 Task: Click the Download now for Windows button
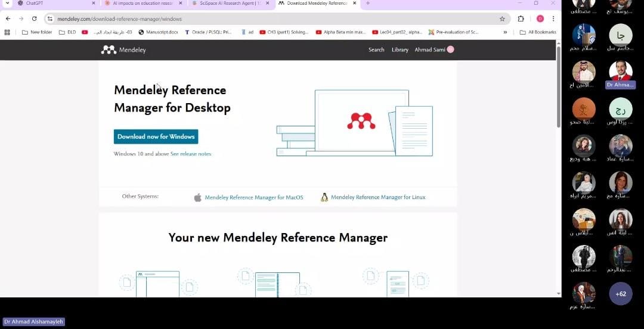pyautogui.click(x=156, y=136)
